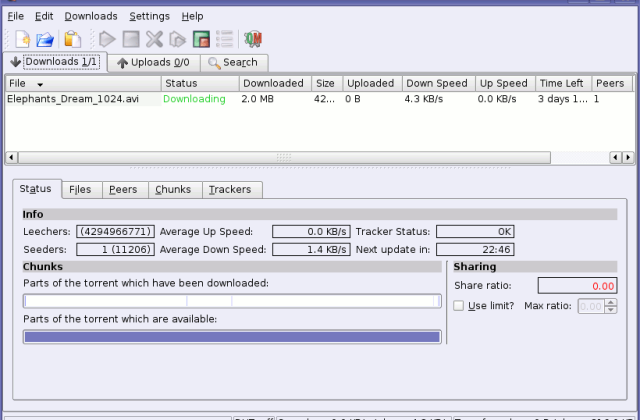Sort by the Uploaded column header

[373, 83]
